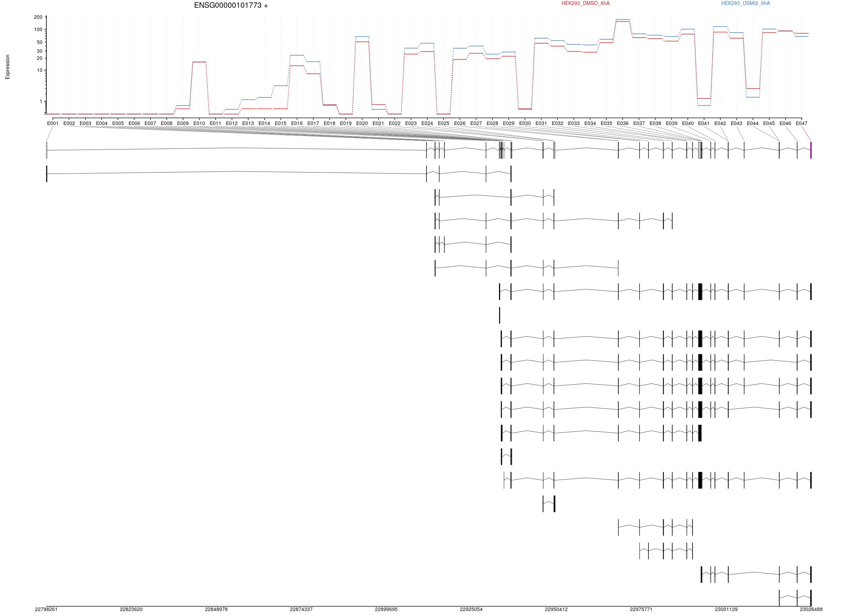Select exon label E046
850x616 pixels.
pos(786,123)
